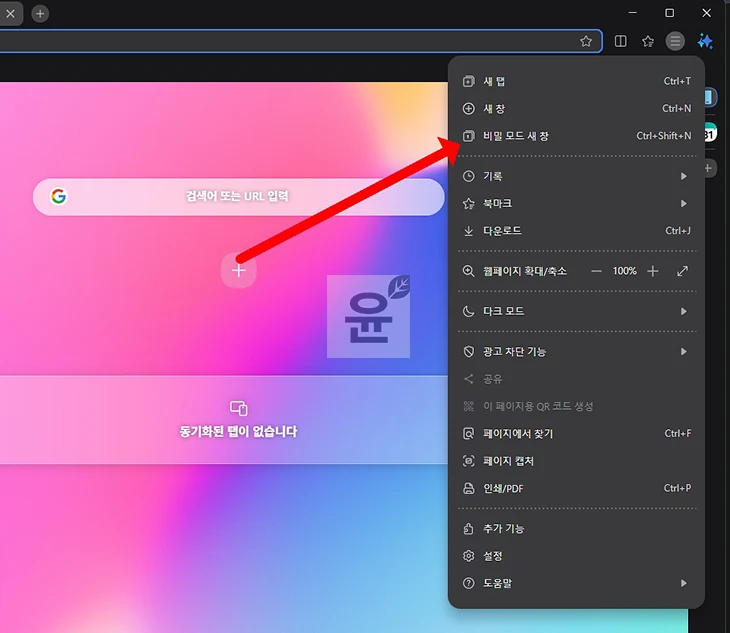Bookmark page using star in address bar

click(x=586, y=41)
